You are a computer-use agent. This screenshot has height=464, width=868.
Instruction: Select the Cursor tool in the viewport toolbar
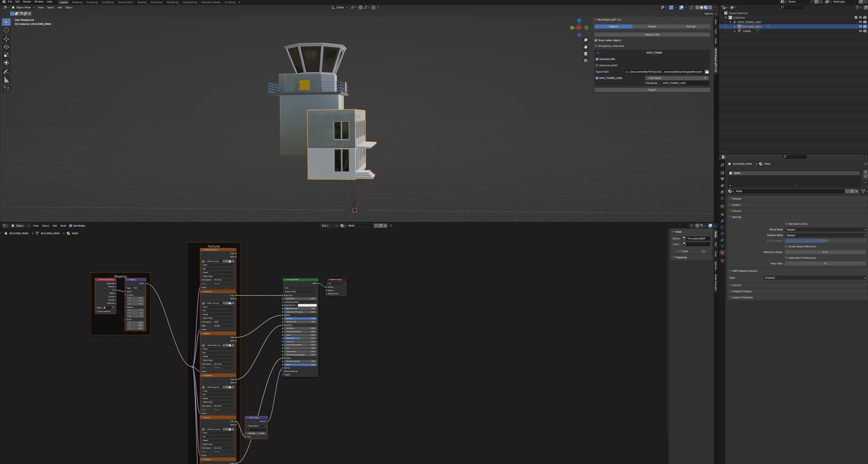coord(6,30)
